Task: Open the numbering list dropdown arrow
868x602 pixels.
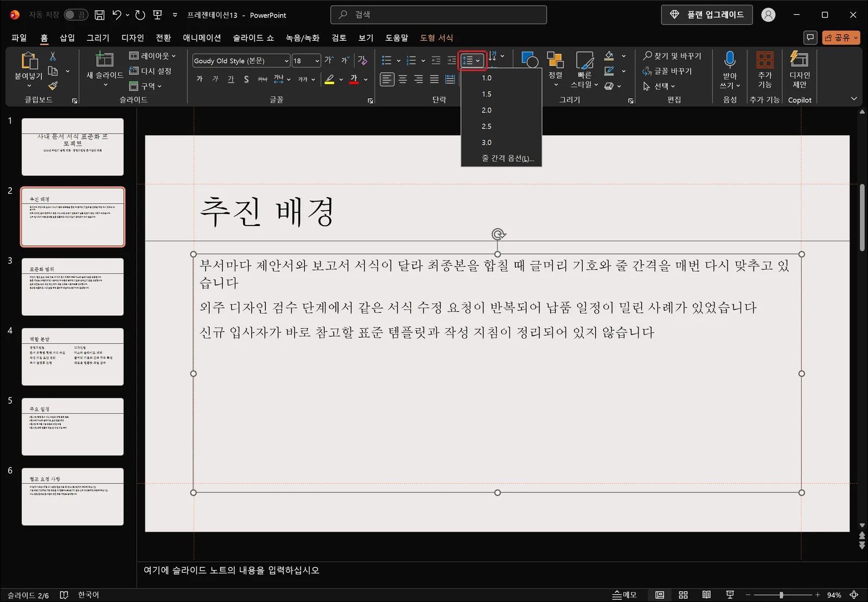Action: pos(423,61)
